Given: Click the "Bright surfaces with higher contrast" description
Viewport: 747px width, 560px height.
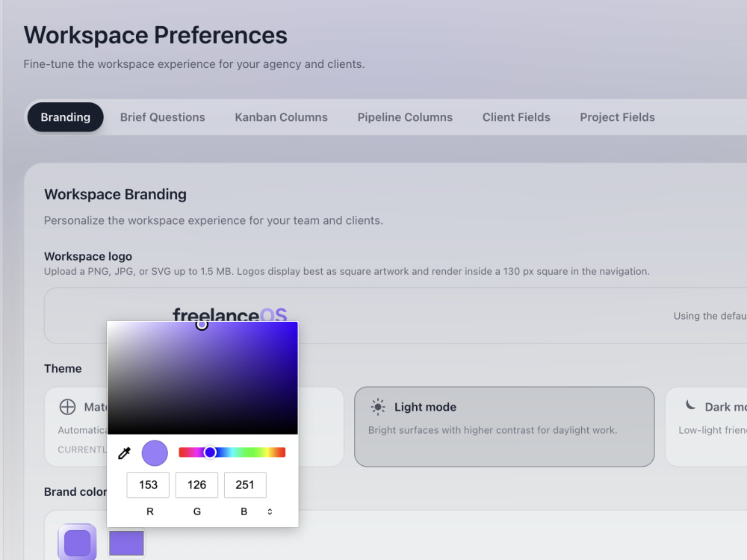Looking at the screenshot, I should click(x=492, y=430).
